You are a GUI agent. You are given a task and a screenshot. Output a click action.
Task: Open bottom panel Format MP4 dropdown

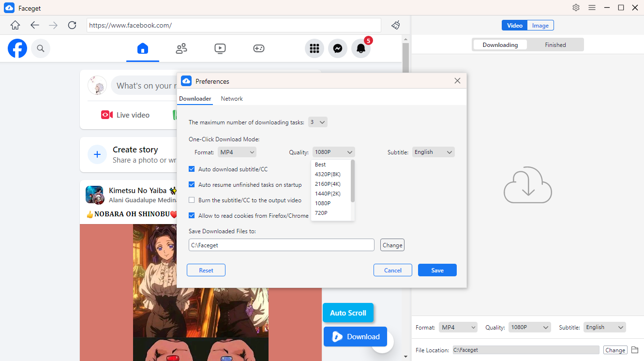[x=458, y=327]
